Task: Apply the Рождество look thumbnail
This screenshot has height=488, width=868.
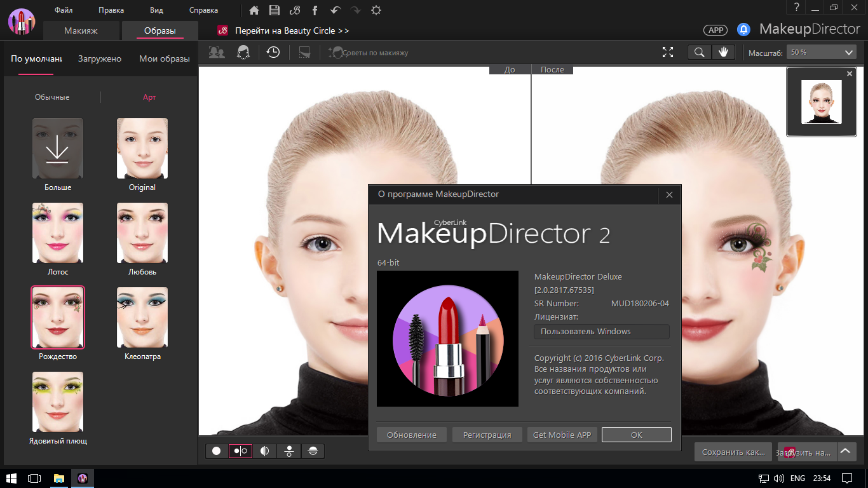Action: (x=58, y=318)
